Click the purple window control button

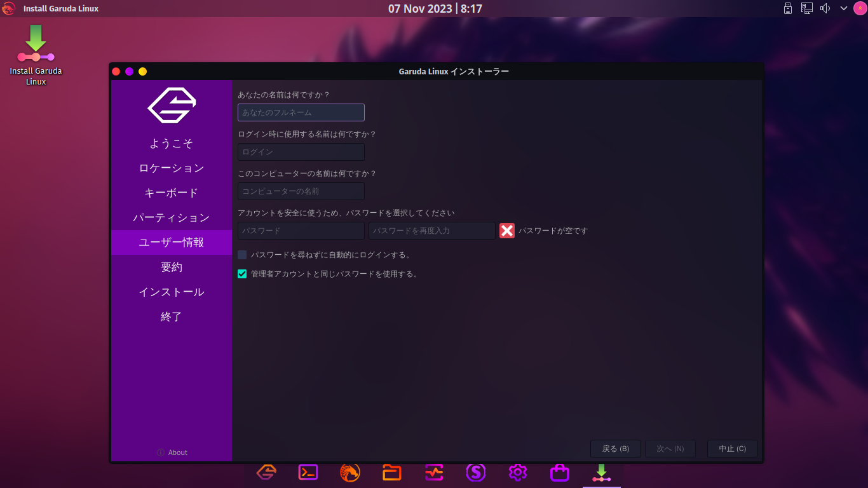click(130, 72)
